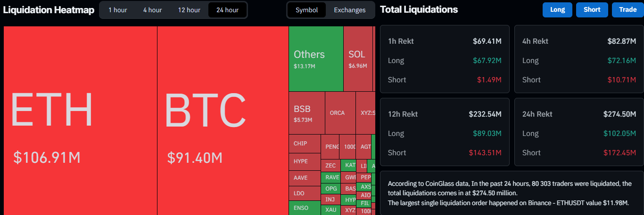Image resolution: width=644 pixels, height=215 pixels.
Task: Click the blue Long button
Action: (x=557, y=10)
